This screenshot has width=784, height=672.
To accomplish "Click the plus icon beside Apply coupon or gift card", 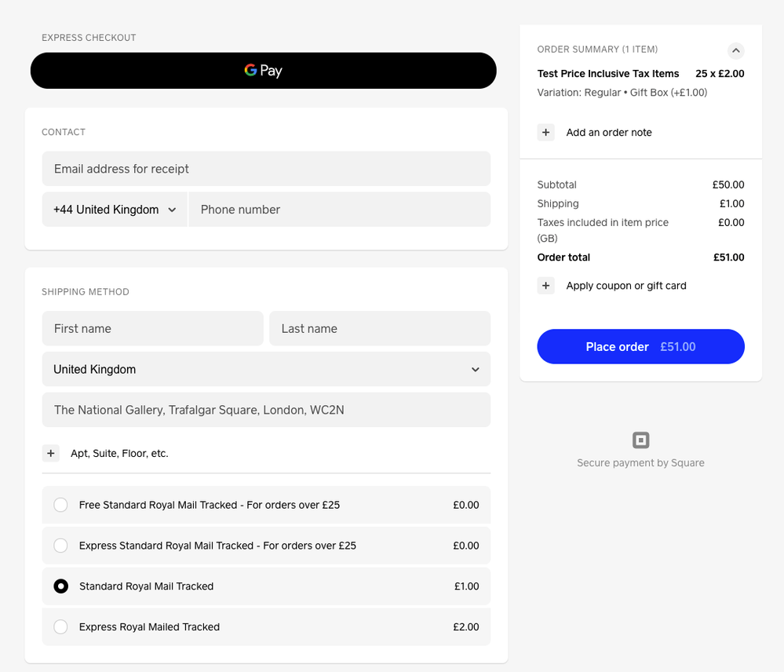I will pos(545,286).
